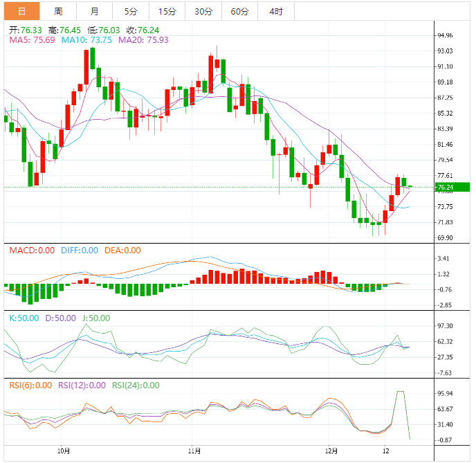Screen dimensions: 476x463
Task: Click the 10月 date axis label
Action: point(64,451)
